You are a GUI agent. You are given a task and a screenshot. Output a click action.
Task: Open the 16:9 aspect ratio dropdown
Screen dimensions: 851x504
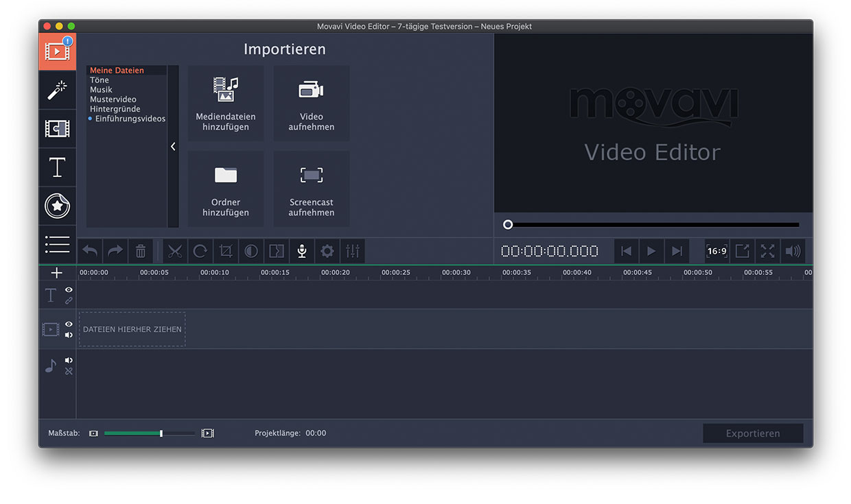point(717,251)
